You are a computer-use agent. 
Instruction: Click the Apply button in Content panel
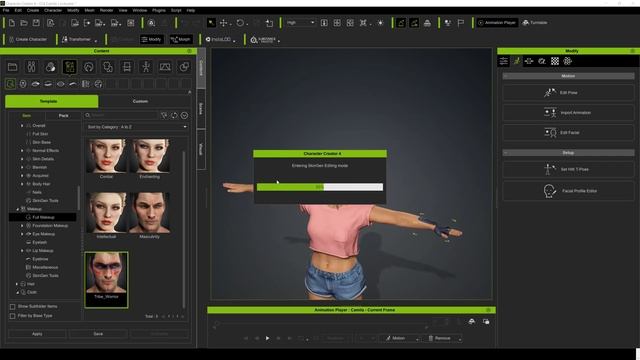tap(37, 334)
